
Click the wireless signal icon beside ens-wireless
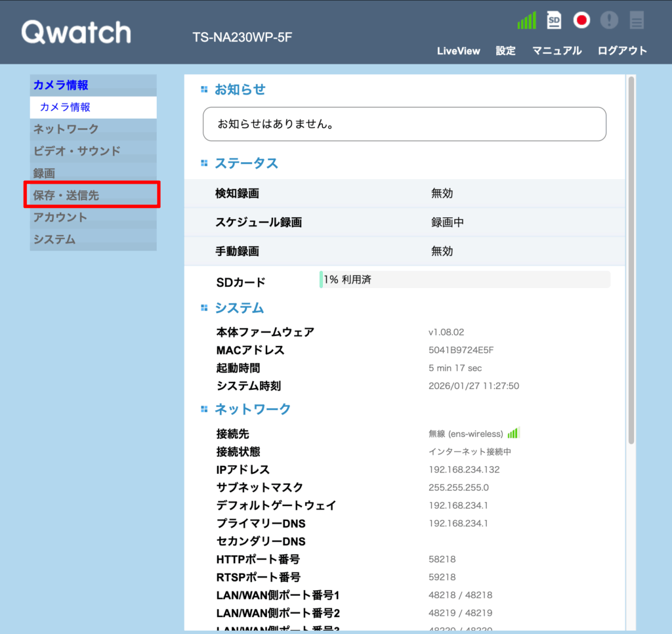click(513, 434)
